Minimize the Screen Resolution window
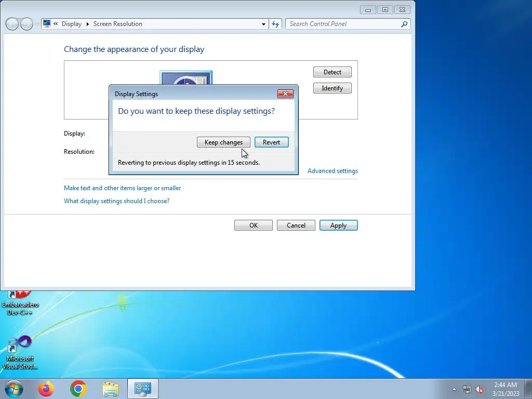The width and height of the screenshot is (532, 399). (368, 10)
